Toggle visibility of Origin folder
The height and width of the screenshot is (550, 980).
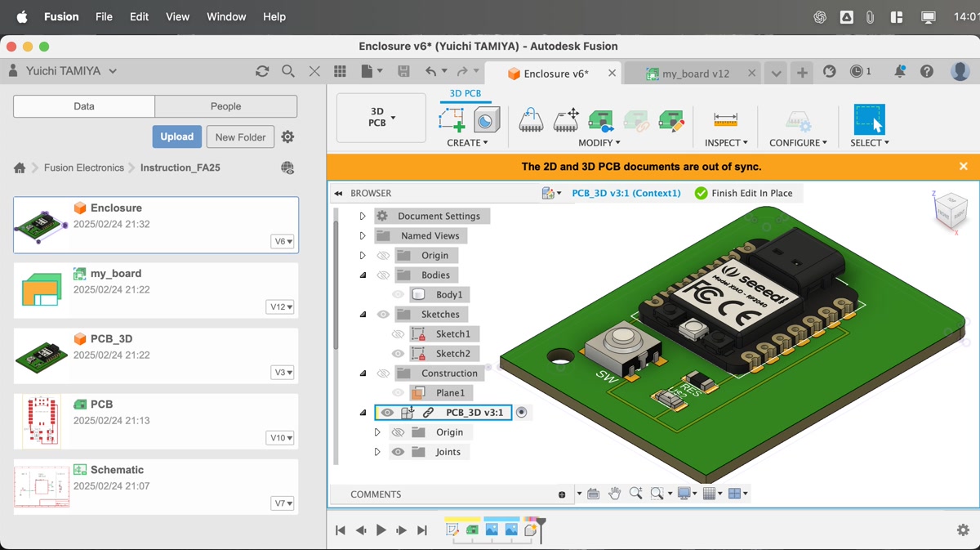pyautogui.click(x=383, y=255)
